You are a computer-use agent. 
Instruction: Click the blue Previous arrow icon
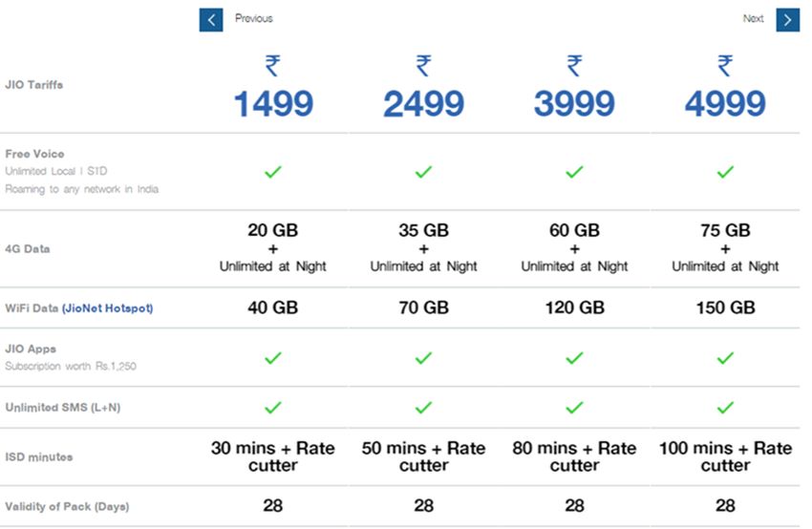(x=211, y=20)
